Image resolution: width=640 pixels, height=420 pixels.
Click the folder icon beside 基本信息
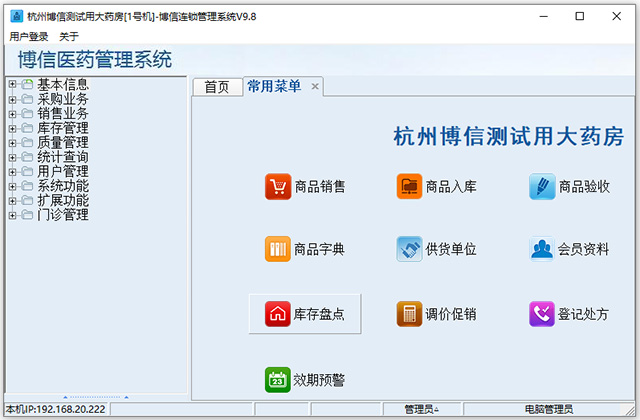[27, 84]
